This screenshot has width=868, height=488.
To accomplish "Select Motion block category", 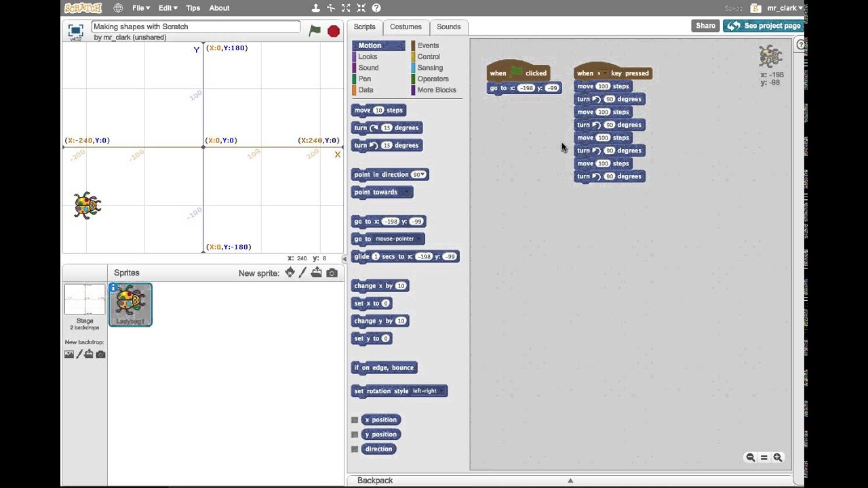I will coord(378,45).
